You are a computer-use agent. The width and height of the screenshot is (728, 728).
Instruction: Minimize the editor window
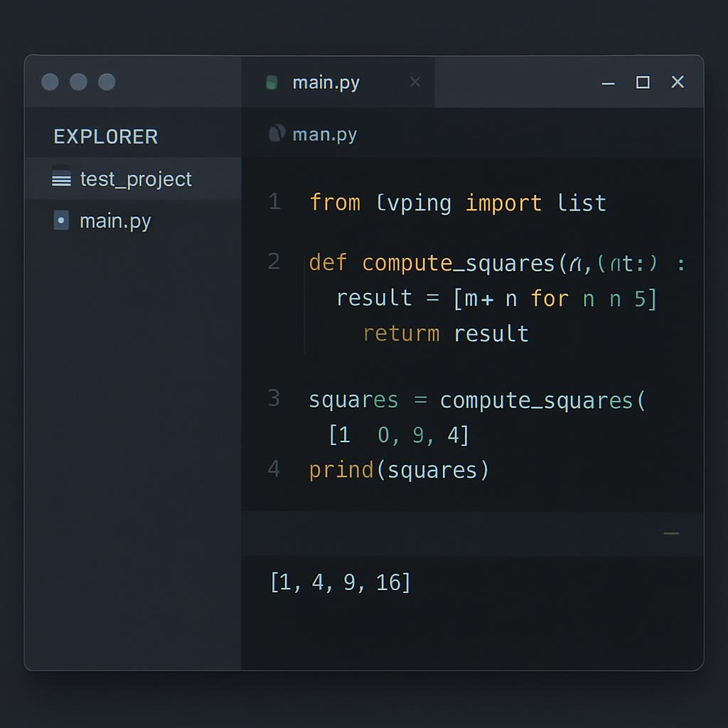[608, 83]
